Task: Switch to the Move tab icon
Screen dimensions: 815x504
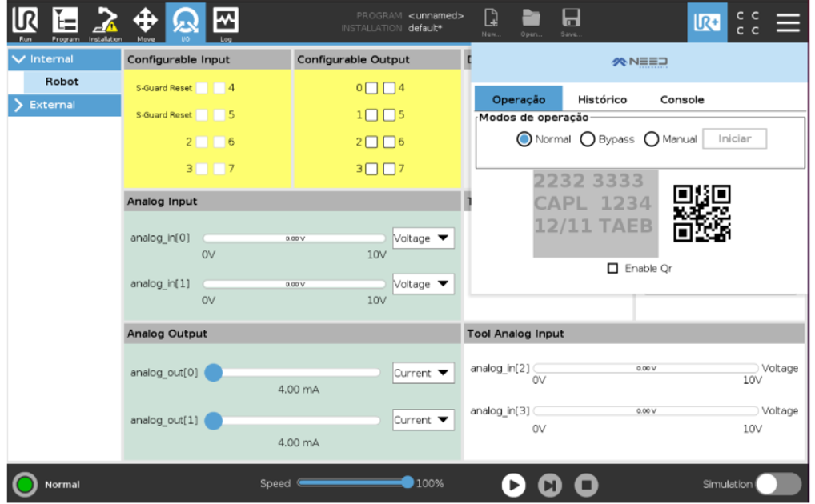Action: click(x=145, y=22)
